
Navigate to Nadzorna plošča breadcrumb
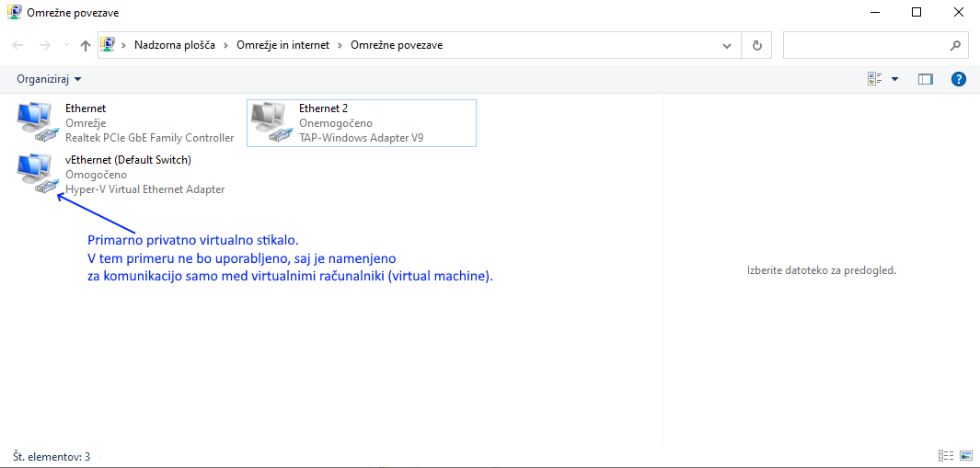point(174,46)
